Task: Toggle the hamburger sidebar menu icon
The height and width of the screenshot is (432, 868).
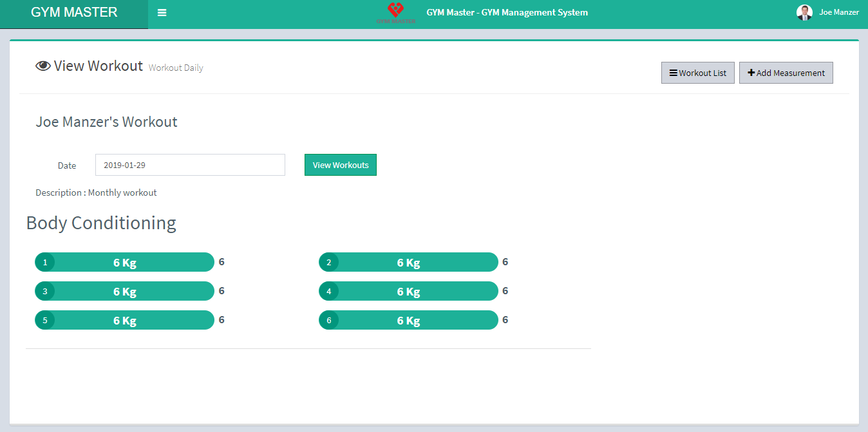Action: point(162,13)
